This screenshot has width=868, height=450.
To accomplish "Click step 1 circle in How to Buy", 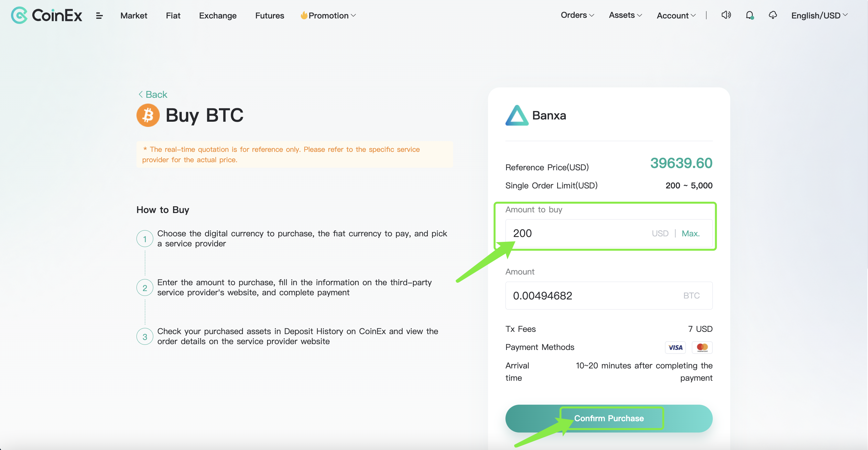I will 145,239.
